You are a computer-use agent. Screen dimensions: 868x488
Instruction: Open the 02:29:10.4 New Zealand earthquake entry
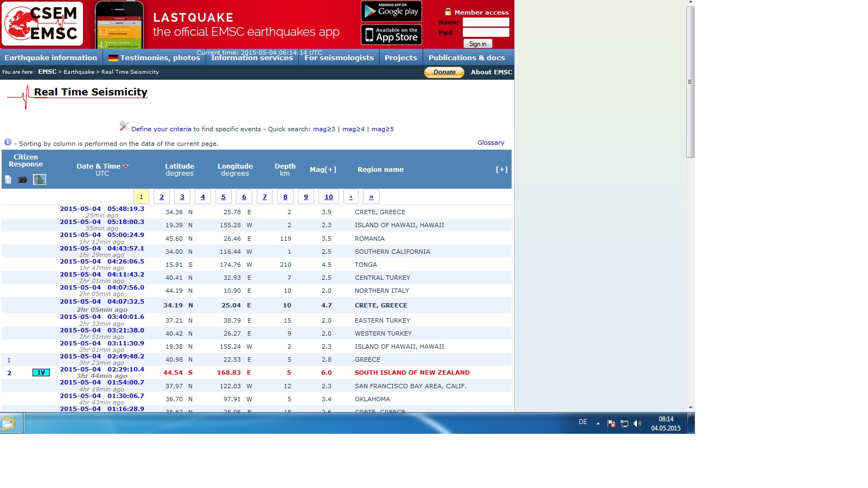tap(102, 369)
